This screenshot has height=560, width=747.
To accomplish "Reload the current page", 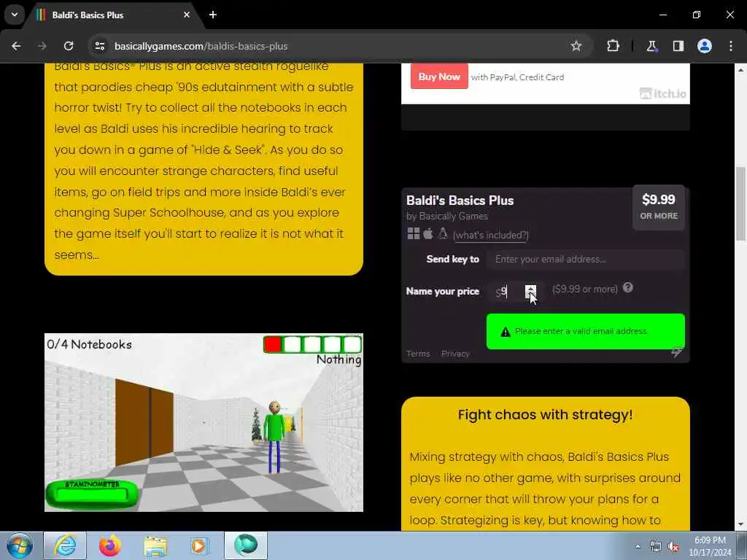I will coord(69,46).
